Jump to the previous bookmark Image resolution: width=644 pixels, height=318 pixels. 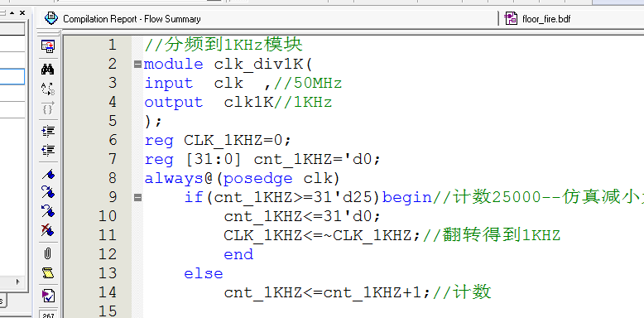48,211
